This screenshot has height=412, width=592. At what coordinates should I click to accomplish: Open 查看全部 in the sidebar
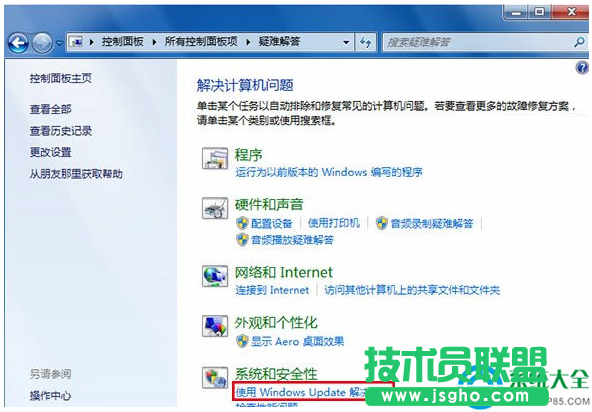[51, 109]
